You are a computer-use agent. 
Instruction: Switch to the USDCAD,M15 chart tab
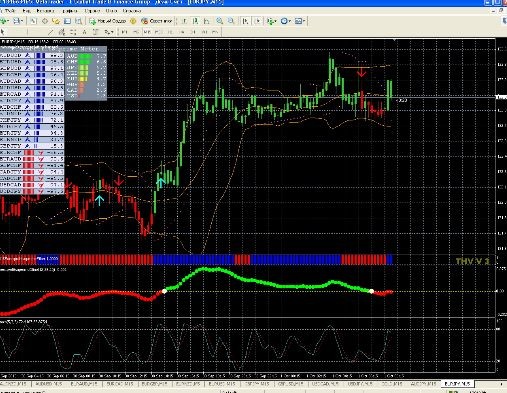click(325, 384)
